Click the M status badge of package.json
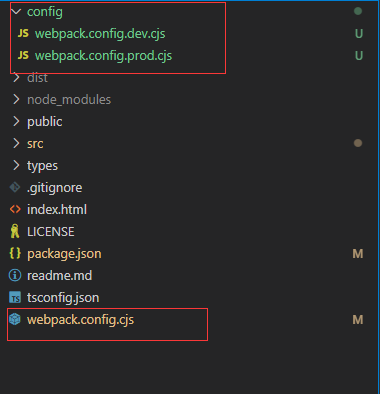This screenshot has height=394, width=380. [358, 254]
